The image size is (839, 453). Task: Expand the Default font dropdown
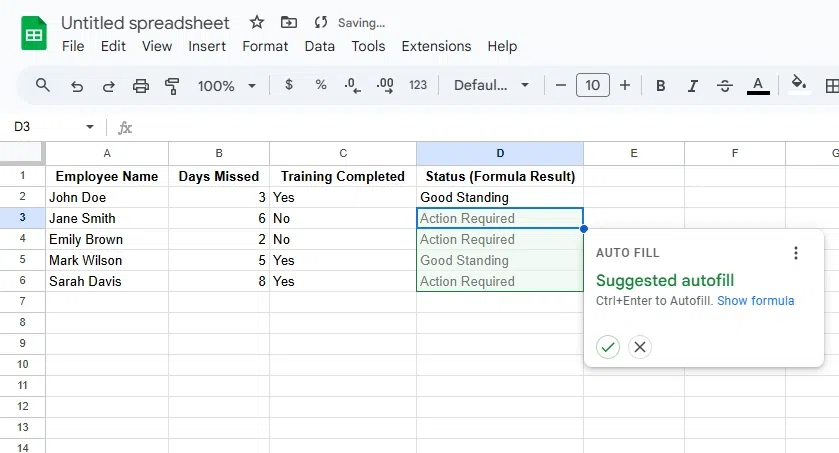point(491,86)
